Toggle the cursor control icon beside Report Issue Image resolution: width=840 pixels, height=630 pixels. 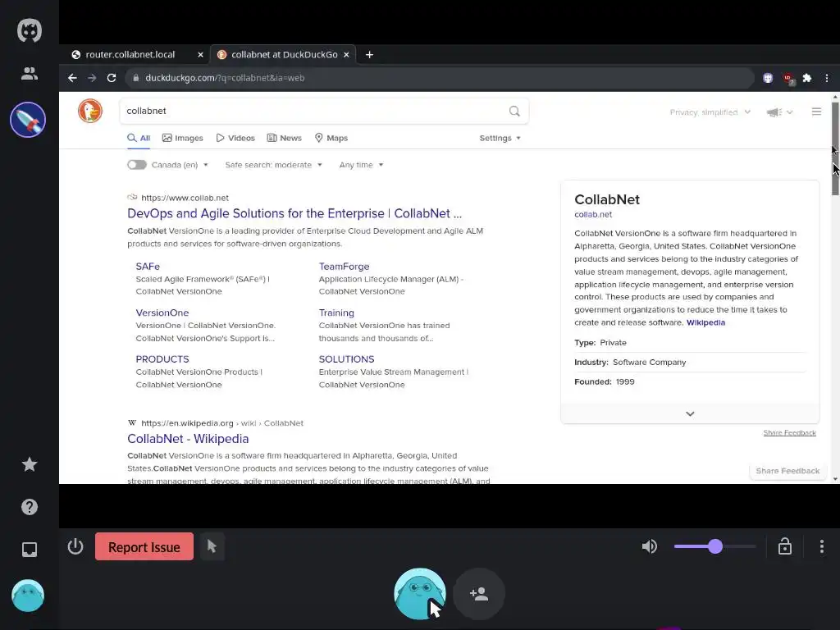[x=212, y=546]
